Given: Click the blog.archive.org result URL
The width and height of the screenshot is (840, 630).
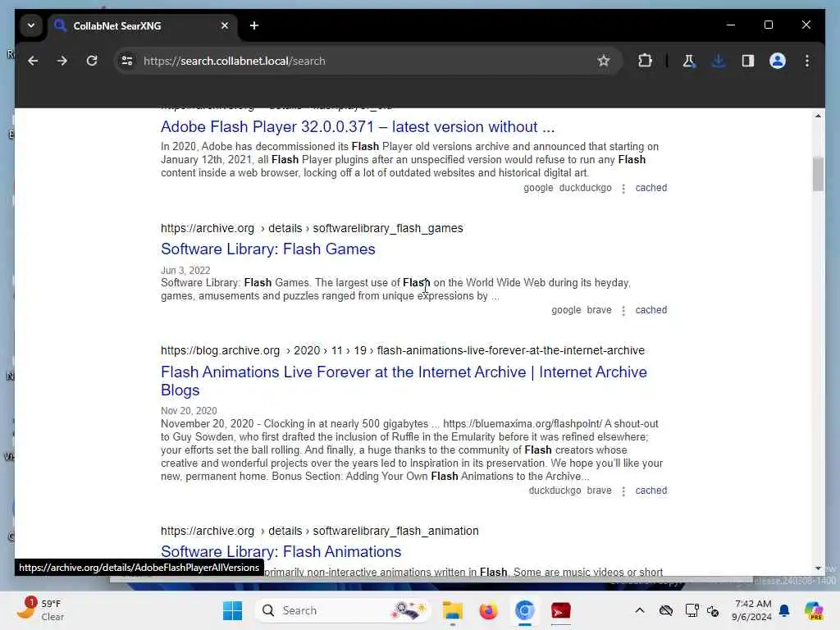Looking at the screenshot, I should pos(403,350).
